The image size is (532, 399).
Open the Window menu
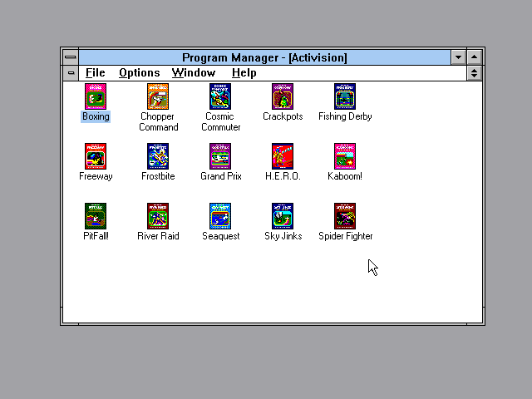[x=193, y=73]
